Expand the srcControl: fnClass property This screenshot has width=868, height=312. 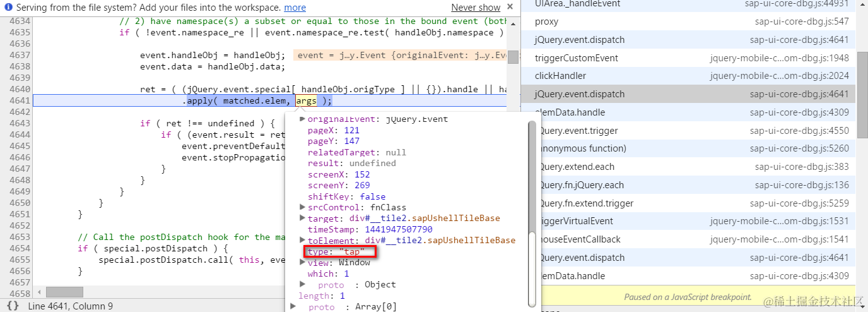pyautogui.click(x=302, y=207)
